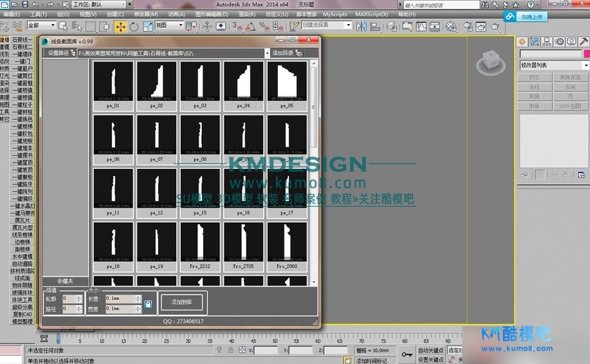The height and width of the screenshot is (364, 590).
Task: Click the ViewCube in the viewport
Action: 490,60
